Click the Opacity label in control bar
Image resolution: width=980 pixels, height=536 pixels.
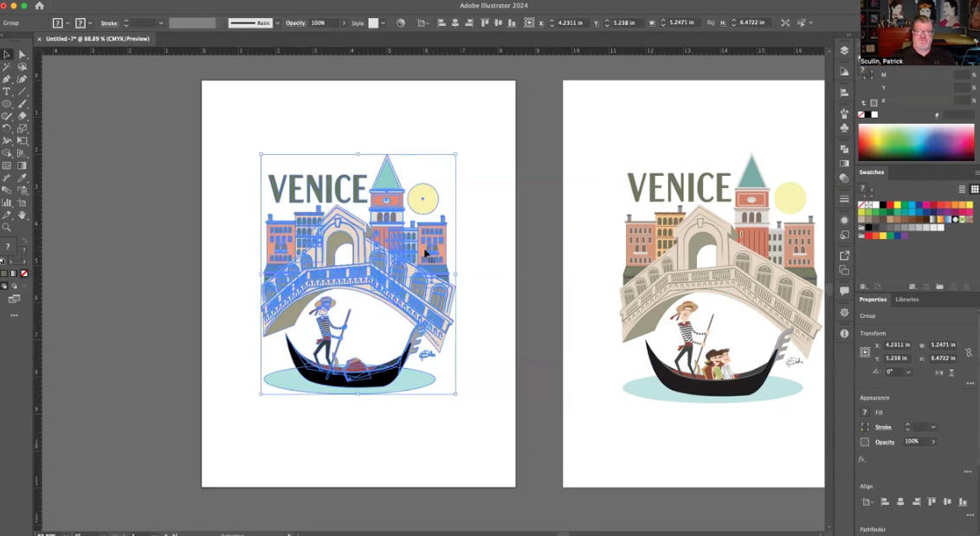coord(295,23)
